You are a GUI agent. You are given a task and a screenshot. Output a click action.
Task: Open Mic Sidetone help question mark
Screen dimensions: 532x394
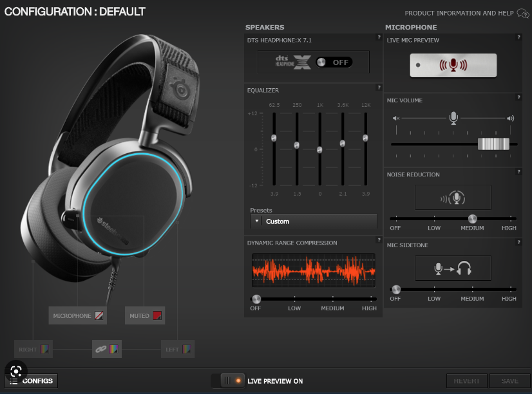point(518,242)
